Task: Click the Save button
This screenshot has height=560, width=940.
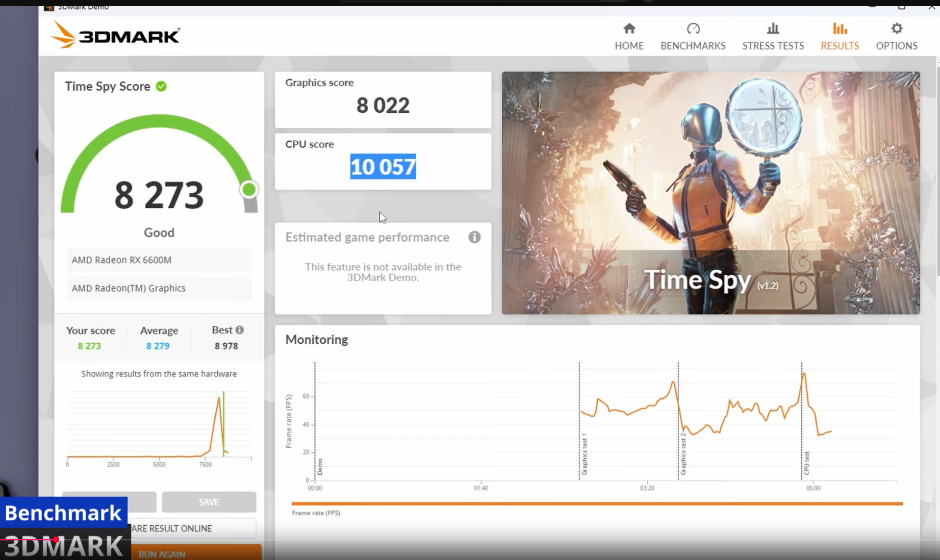Action: (x=209, y=502)
